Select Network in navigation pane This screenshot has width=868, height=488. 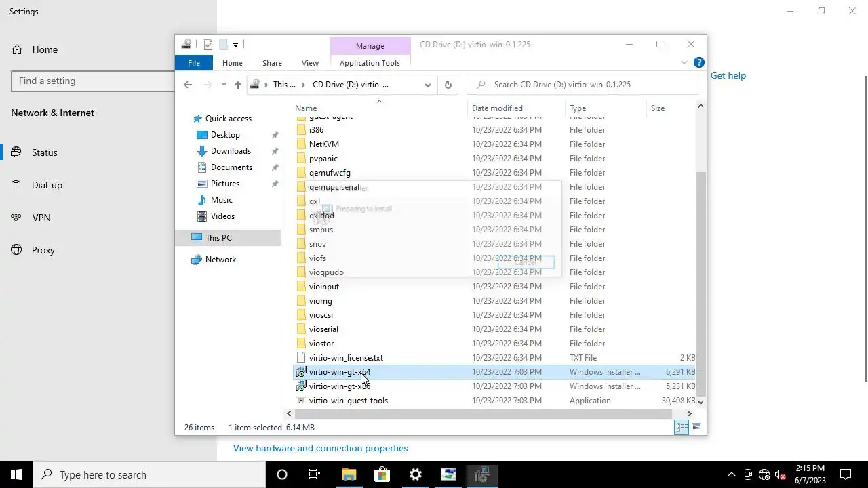pos(220,260)
